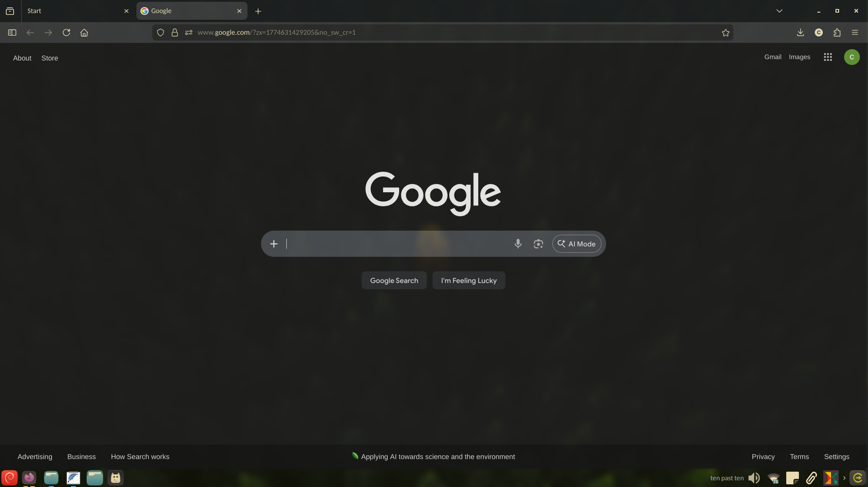Start a voice search with the microphone
Viewport: 868px width, 487px height.
[x=518, y=244]
